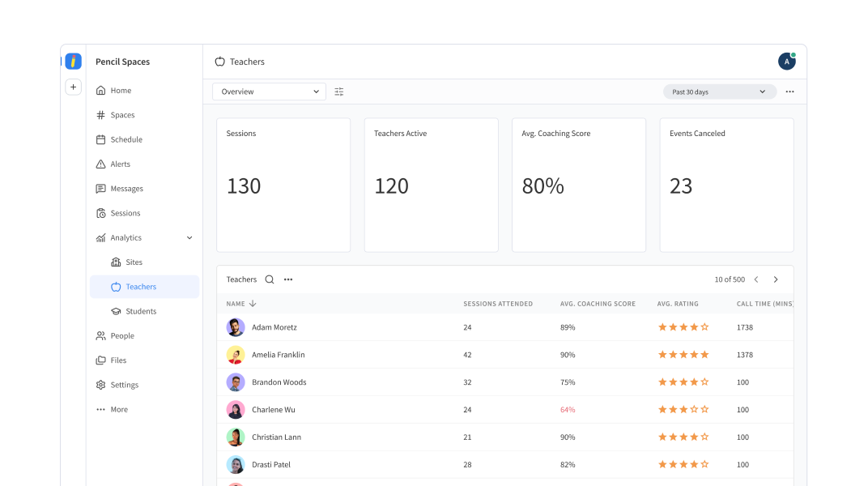Click the Schedule calendar icon
The width and height of the screenshot is (868, 486).
tap(100, 139)
